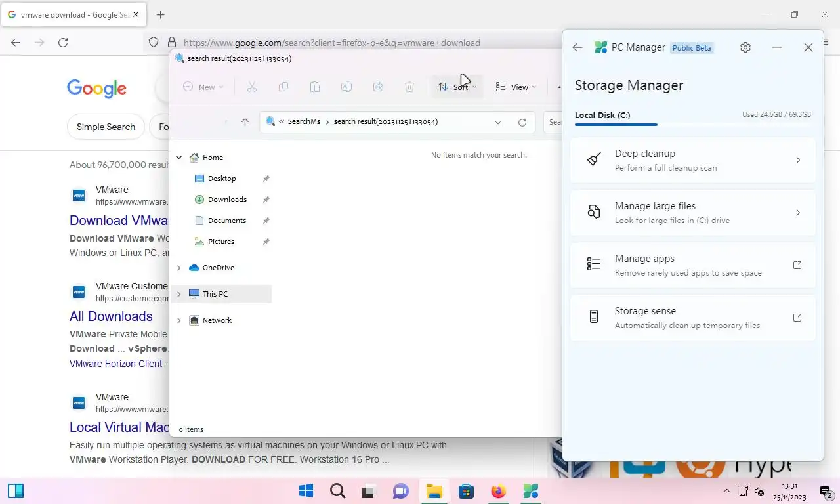Screen dimensions: 840x504
Task: Open the New item dropdown in Explorer
Action: point(203,87)
